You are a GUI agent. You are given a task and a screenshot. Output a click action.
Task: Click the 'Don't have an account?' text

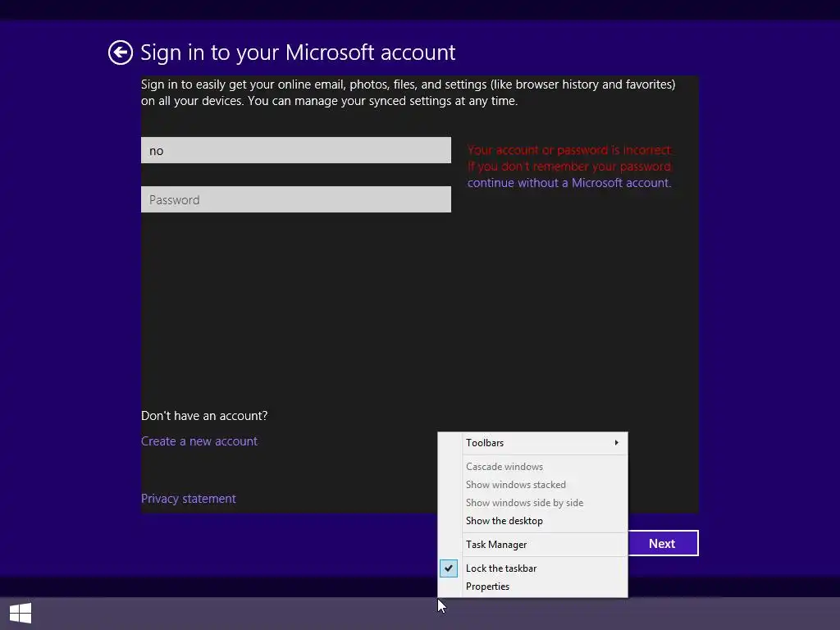point(204,416)
